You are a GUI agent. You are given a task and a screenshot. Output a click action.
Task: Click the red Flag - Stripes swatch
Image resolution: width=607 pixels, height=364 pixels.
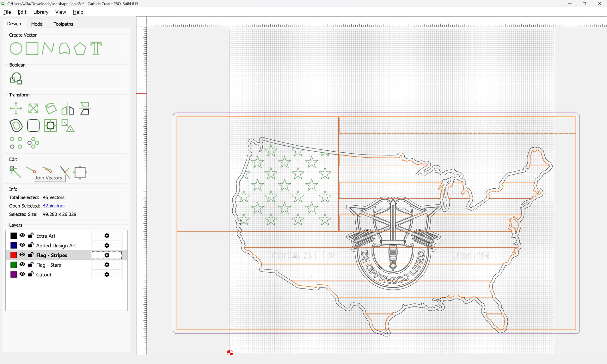(x=14, y=255)
